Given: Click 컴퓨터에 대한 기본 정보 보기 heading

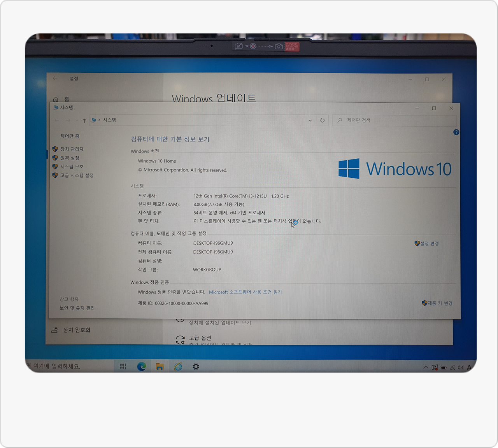Looking at the screenshot, I should (x=170, y=139).
